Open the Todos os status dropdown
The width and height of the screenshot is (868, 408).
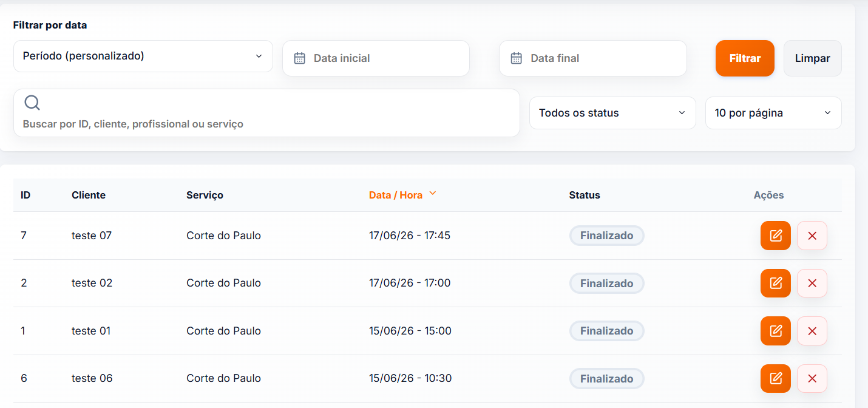click(612, 113)
